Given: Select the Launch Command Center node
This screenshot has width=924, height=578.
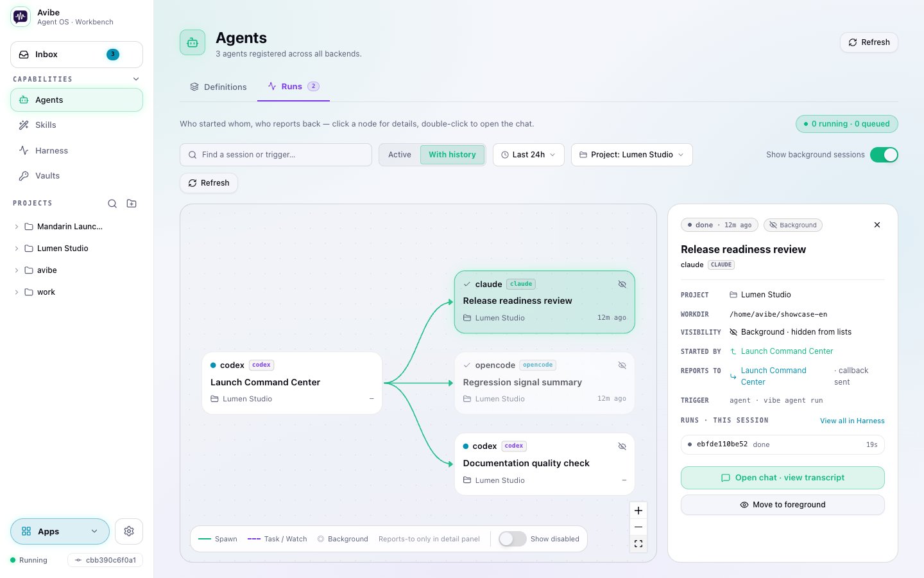Looking at the screenshot, I should [292, 383].
